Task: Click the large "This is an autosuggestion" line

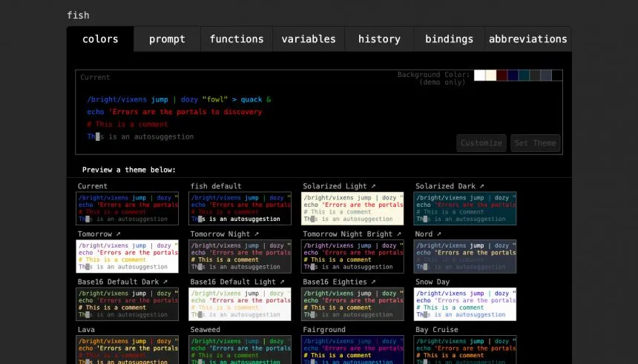Action: [140, 136]
